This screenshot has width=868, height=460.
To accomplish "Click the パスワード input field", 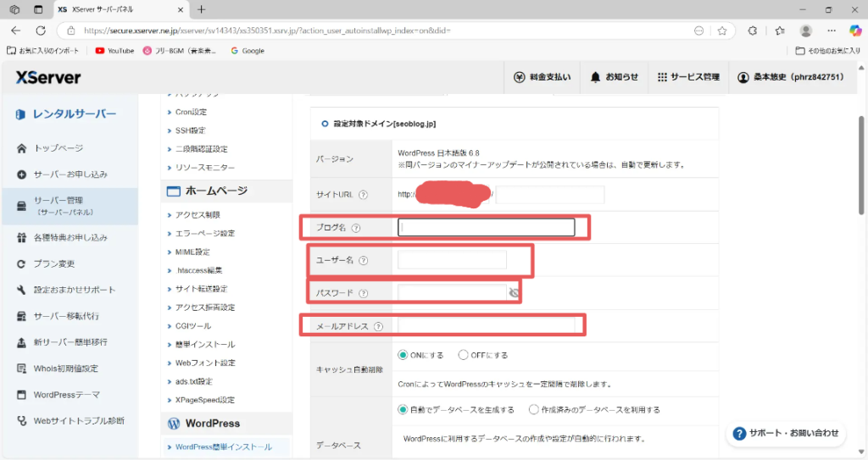I will coord(452,293).
